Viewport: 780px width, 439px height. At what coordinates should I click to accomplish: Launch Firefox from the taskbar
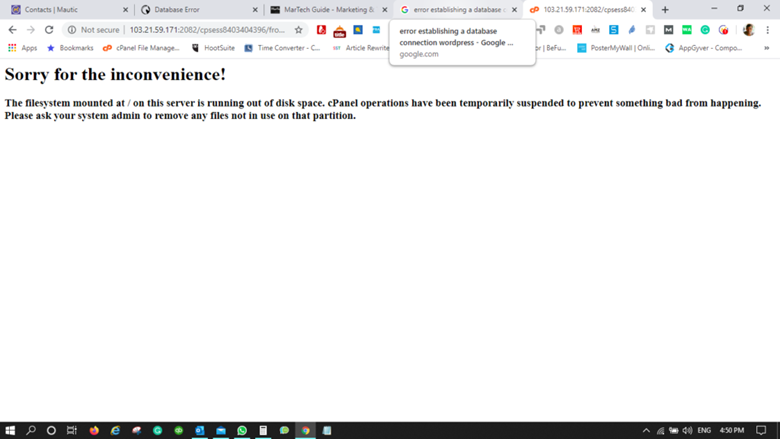tap(94, 430)
